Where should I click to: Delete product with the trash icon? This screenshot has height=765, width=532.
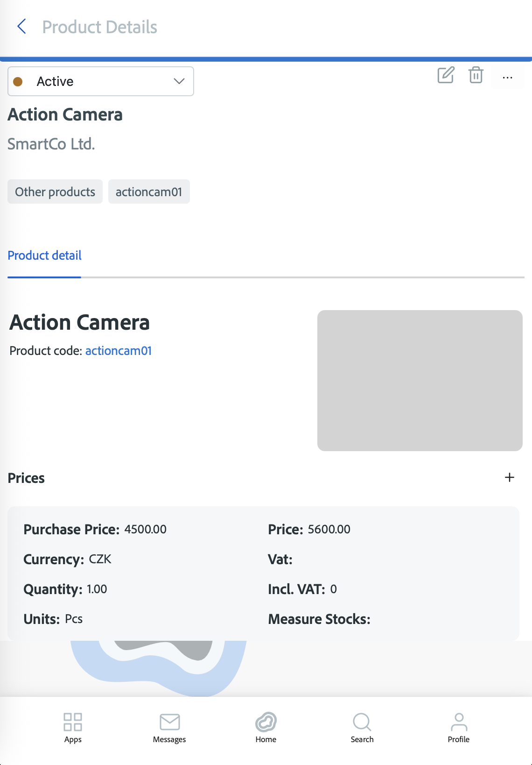pos(476,75)
